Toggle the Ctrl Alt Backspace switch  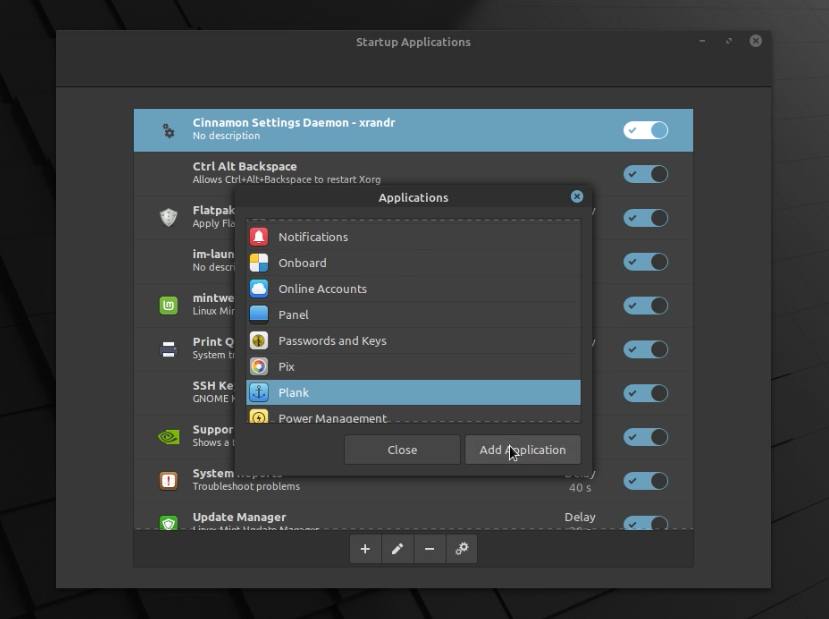coord(645,174)
